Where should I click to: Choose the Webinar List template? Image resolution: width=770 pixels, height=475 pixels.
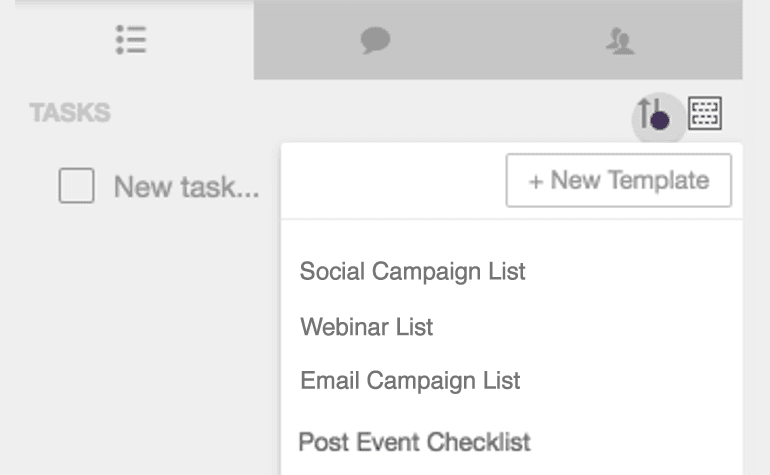coord(366,326)
